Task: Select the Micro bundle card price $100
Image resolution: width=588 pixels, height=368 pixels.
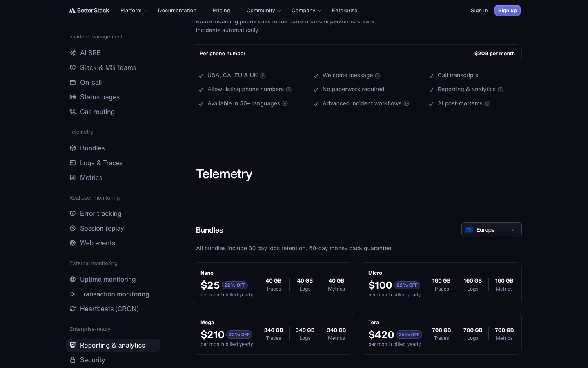Action: [x=380, y=285]
